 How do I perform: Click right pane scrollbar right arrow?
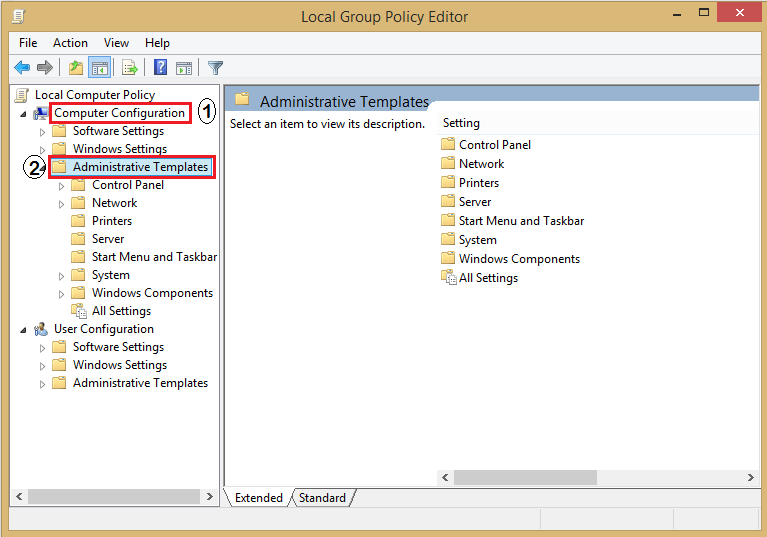[750, 477]
